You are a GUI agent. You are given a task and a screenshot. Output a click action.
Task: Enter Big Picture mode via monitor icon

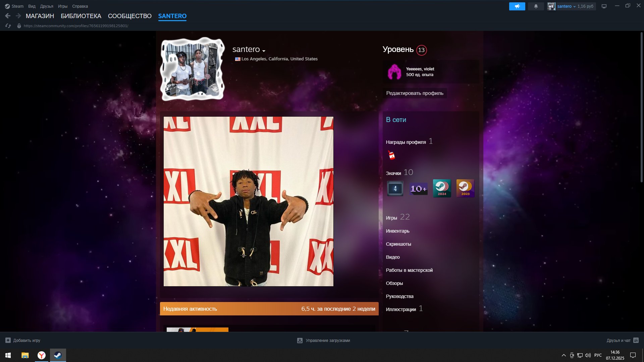pos(604,6)
